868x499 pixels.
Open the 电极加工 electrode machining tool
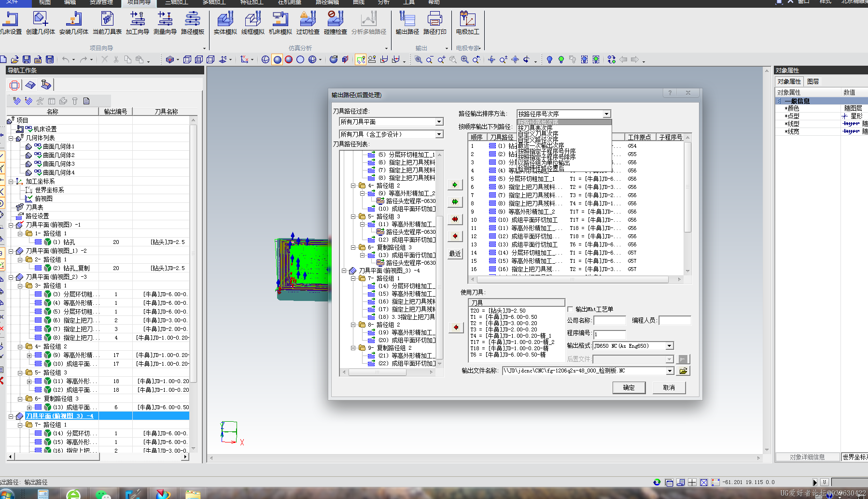tap(468, 23)
